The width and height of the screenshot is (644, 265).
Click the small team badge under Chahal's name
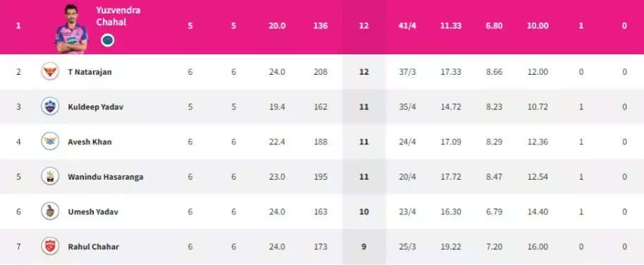click(x=108, y=40)
